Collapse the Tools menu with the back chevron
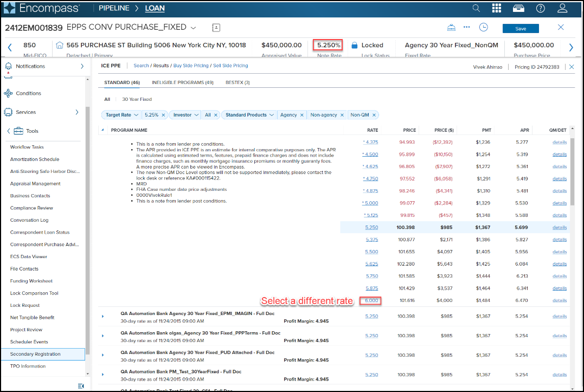The width and height of the screenshot is (584, 392). click(x=9, y=131)
